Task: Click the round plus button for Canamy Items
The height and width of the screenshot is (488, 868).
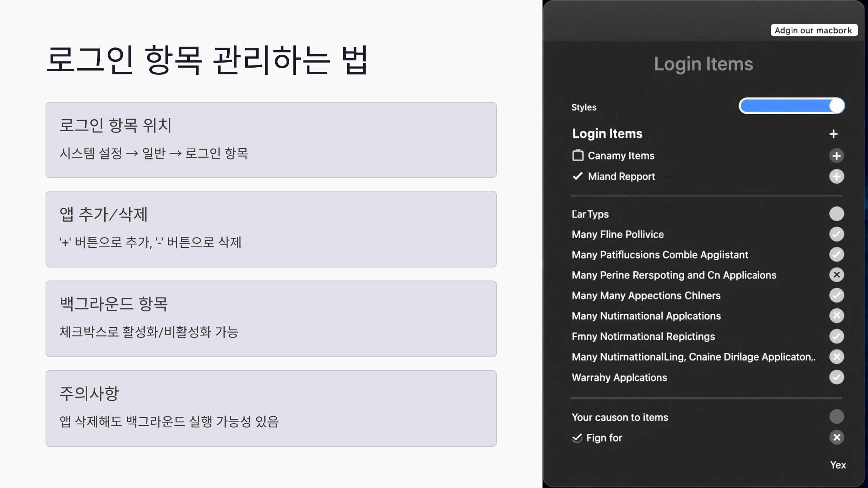Action: pos(836,156)
